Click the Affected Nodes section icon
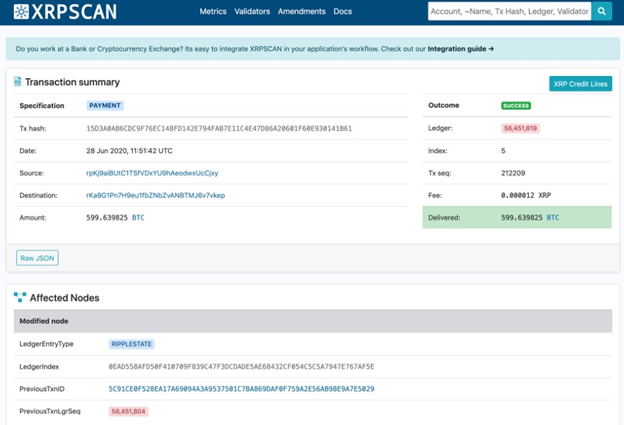 tap(19, 297)
